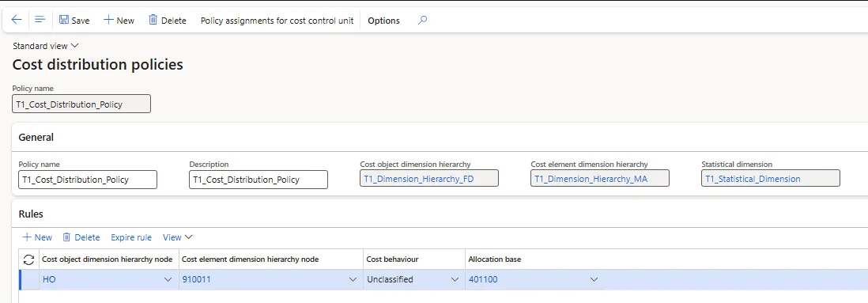
Task: Open the Rules View dropdown
Action: coord(178,237)
